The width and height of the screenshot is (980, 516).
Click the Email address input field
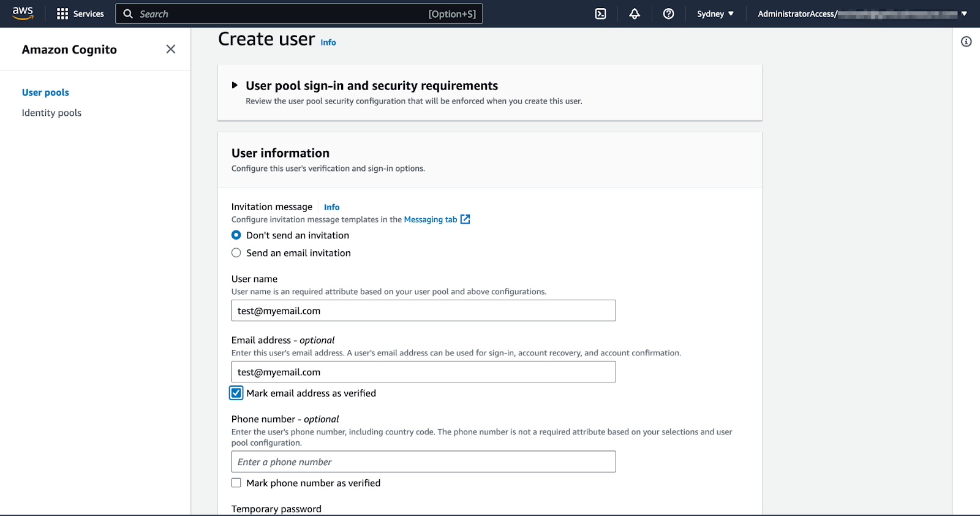point(423,372)
